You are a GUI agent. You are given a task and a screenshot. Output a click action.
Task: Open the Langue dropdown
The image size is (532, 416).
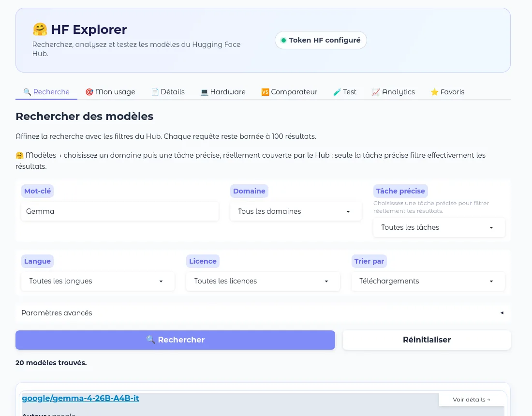[x=98, y=282]
